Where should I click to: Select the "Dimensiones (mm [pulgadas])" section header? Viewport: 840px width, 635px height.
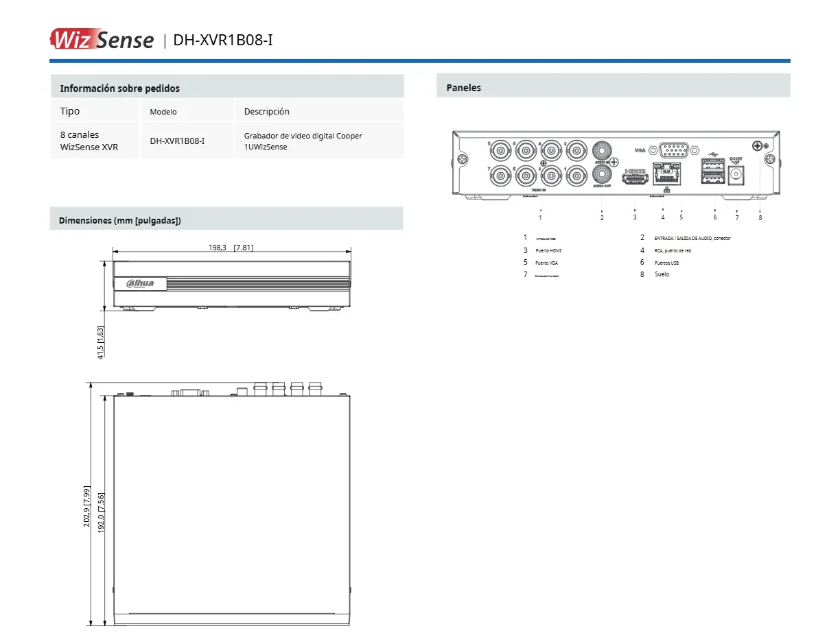[119, 221]
